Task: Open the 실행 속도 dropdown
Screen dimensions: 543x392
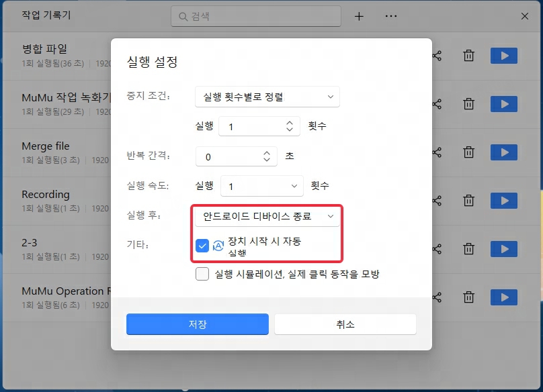Action: pyautogui.click(x=262, y=186)
